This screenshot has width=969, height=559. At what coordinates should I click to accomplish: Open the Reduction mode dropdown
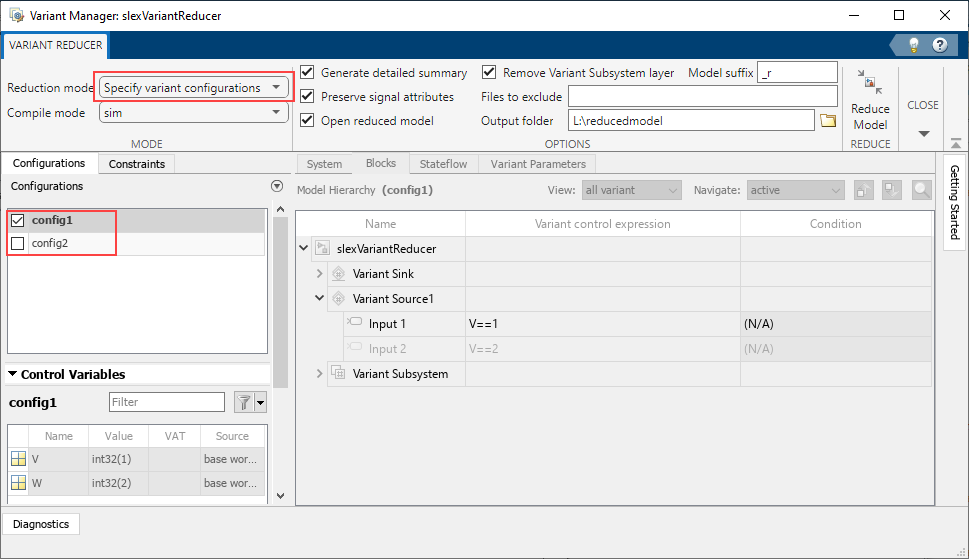click(x=194, y=88)
